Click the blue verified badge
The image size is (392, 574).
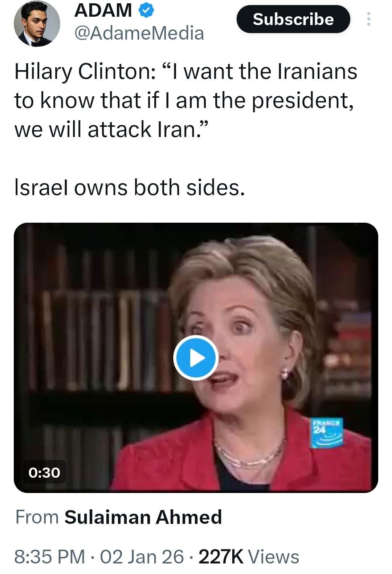tap(146, 11)
